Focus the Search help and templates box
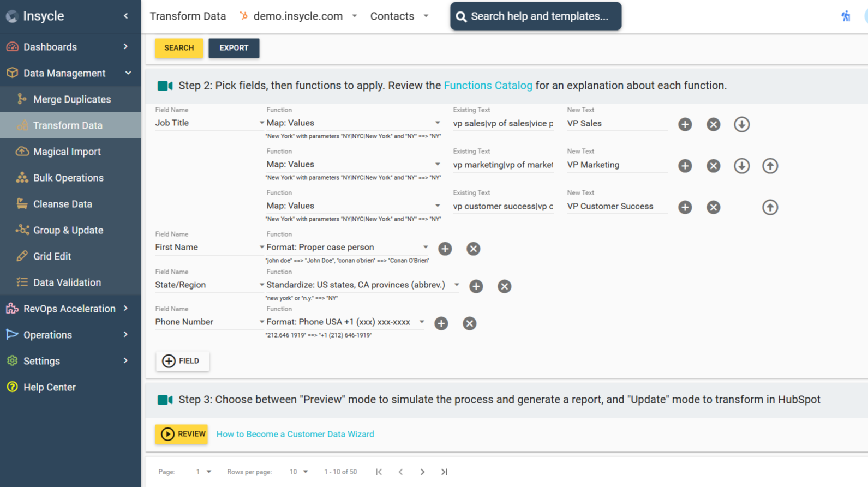The image size is (868, 488). tap(536, 16)
